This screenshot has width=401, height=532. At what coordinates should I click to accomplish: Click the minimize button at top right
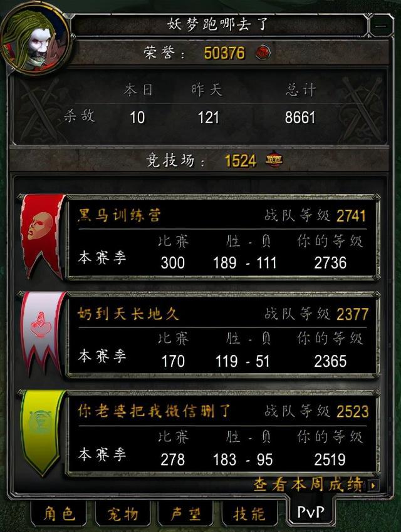tap(381, 26)
